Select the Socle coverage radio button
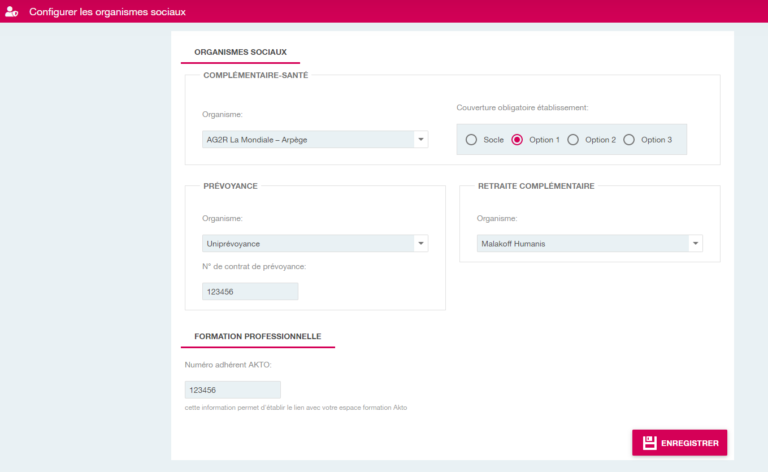The width and height of the screenshot is (768, 472). [x=471, y=140]
